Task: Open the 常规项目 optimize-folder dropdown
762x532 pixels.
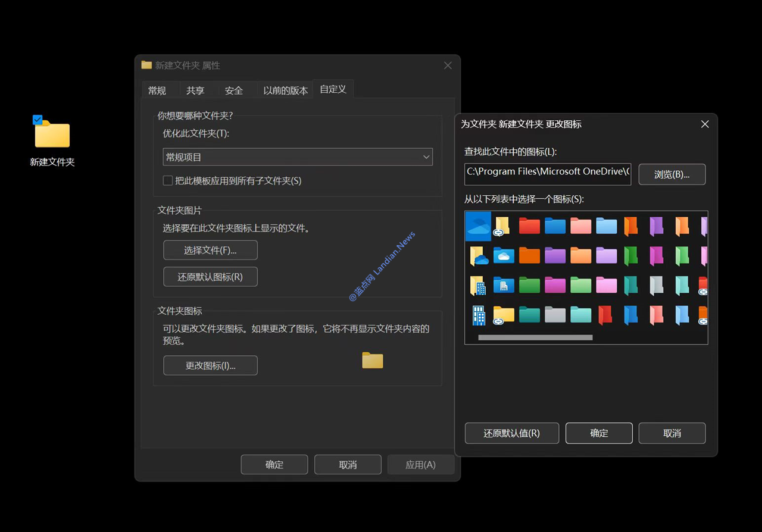Action: coord(298,157)
